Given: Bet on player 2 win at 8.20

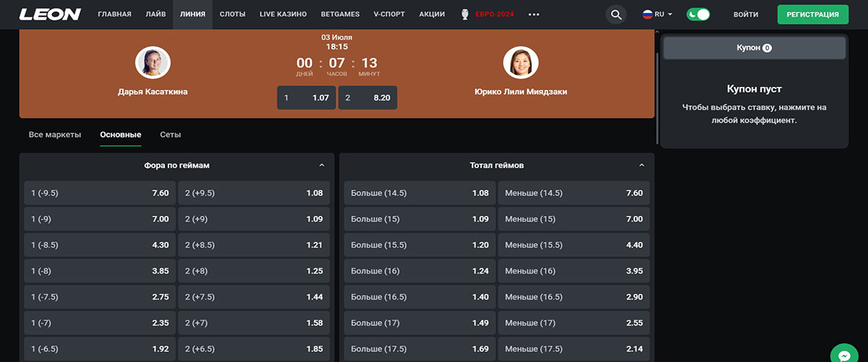Looking at the screenshot, I should (367, 98).
